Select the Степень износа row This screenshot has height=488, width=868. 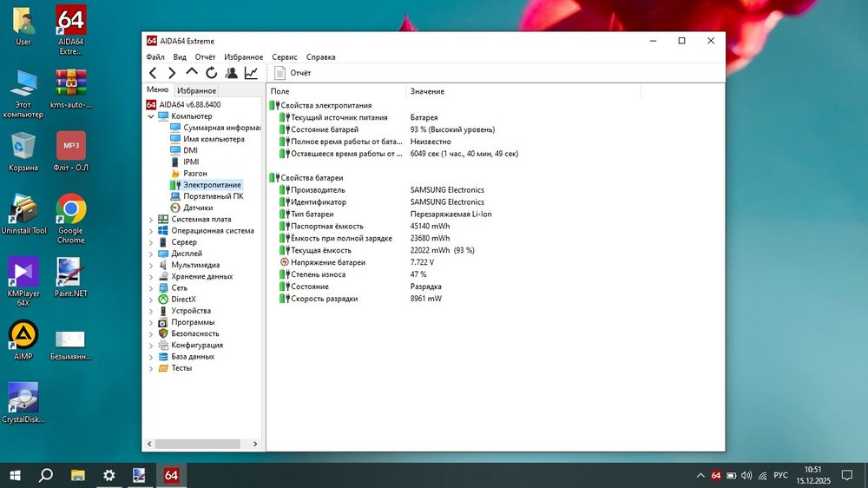(312, 274)
